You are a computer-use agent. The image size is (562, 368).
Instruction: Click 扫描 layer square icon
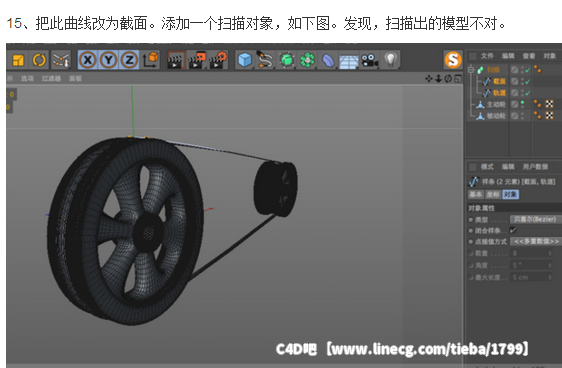515,70
